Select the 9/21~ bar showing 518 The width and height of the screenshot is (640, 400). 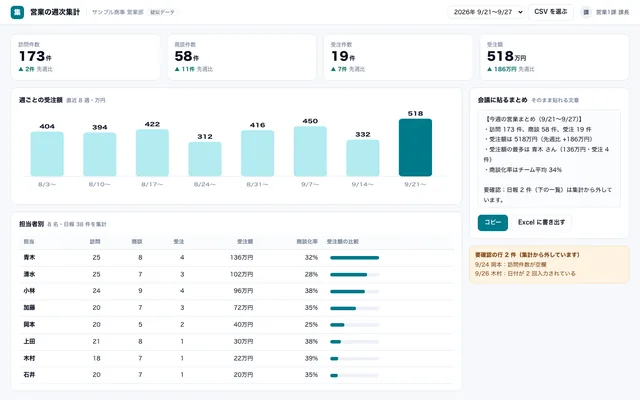tap(415, 147)
